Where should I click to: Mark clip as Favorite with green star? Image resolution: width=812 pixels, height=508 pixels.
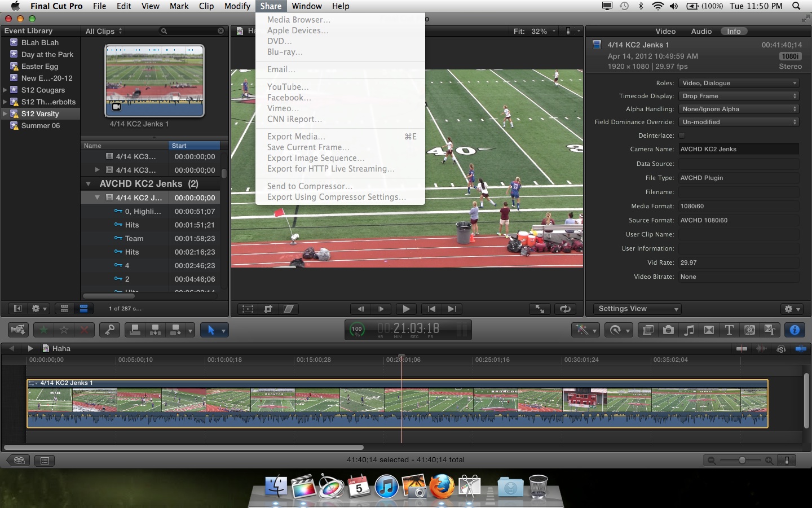(44, 330)
